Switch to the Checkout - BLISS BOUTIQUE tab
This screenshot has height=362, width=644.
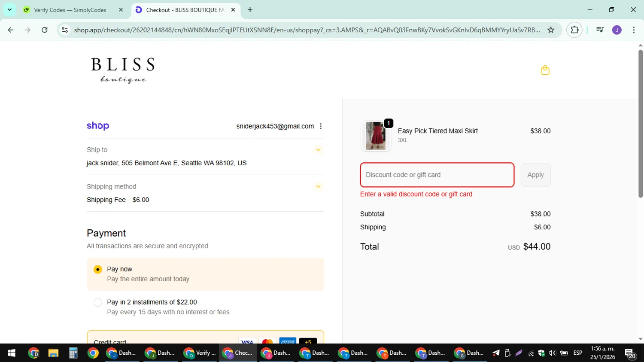tap(185, 10)
